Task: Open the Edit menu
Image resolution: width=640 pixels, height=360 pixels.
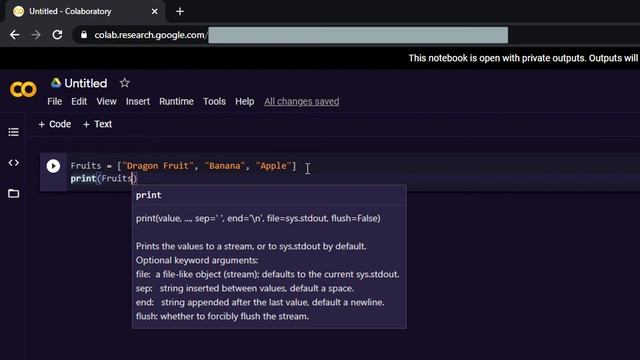Action: (x=79, y=102)
